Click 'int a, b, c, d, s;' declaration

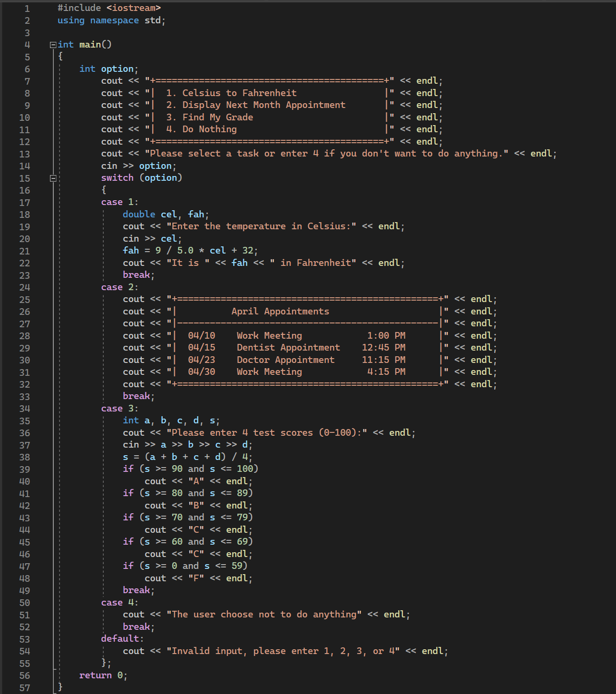click(x=171, y=420)
